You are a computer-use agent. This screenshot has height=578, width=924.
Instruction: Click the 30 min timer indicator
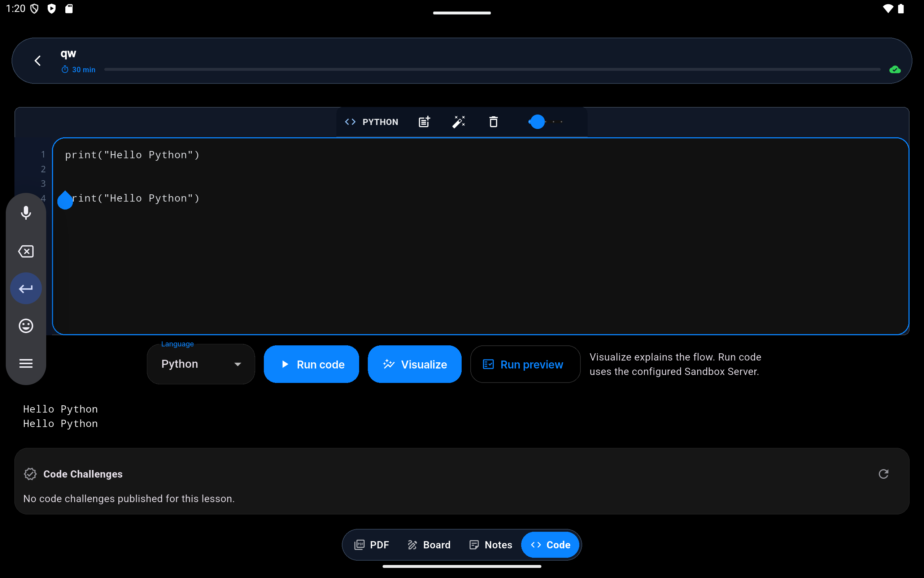tap(78, 70)
